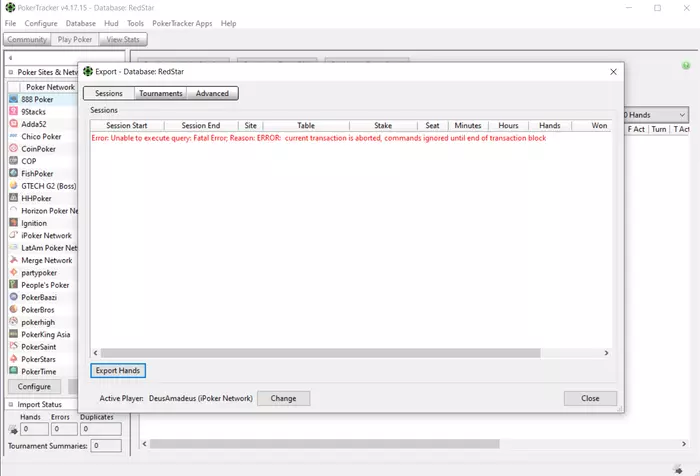Click the CoinPoker site icon
The height and width of the screenshot is (476, 700).
pos(14,148)
